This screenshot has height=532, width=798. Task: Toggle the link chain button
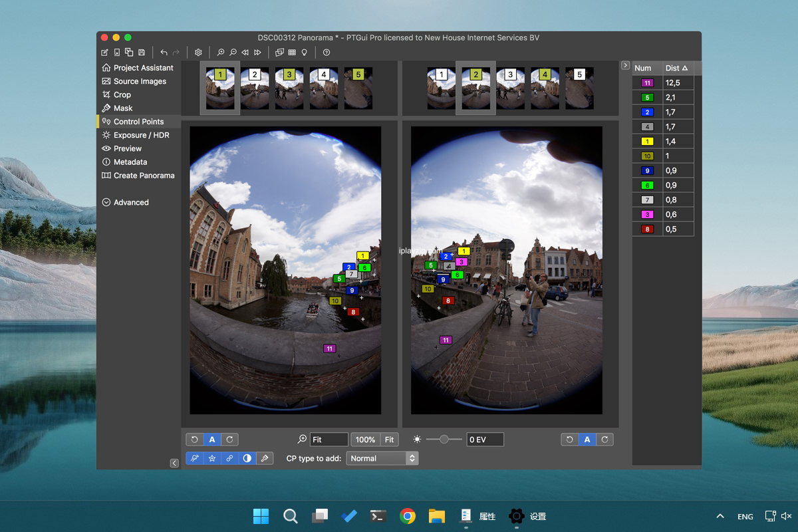[x=229, y=458]
